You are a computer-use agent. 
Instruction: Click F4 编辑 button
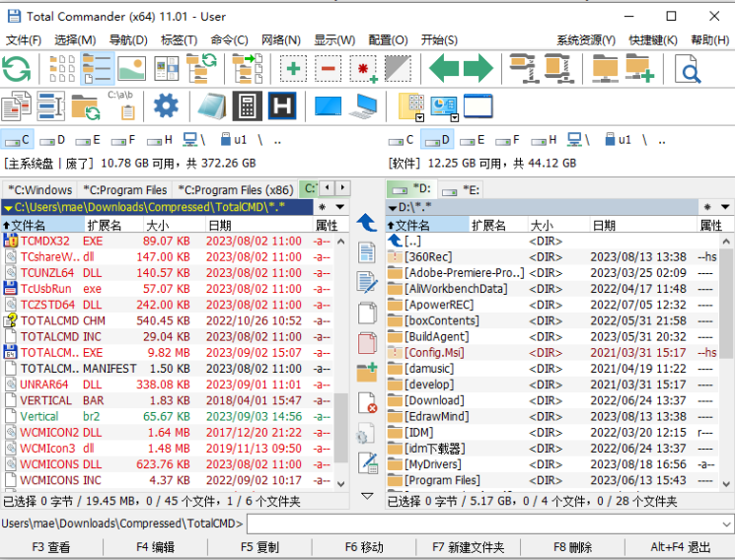pos(156,547)
